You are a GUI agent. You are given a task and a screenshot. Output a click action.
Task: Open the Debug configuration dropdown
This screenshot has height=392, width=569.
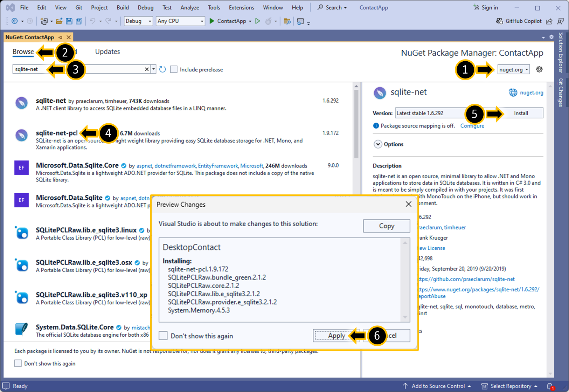pos(138,21)
